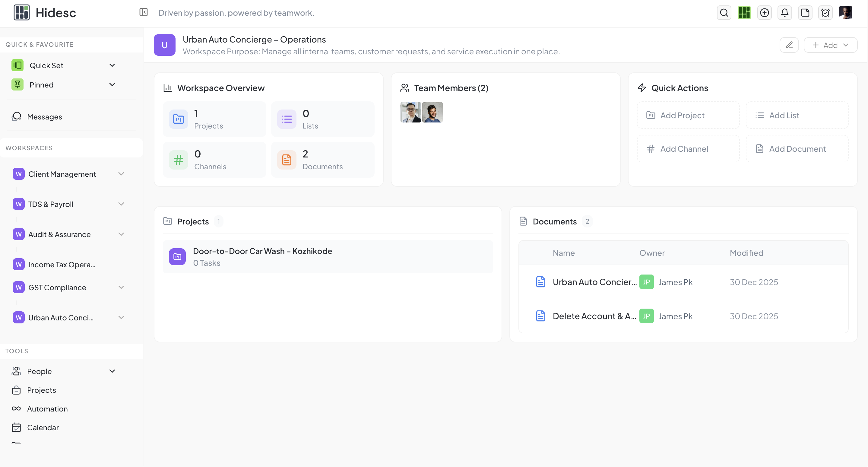Open Messages in the sidebar
The image size is (868, 467).
click(x=44, y=116)
